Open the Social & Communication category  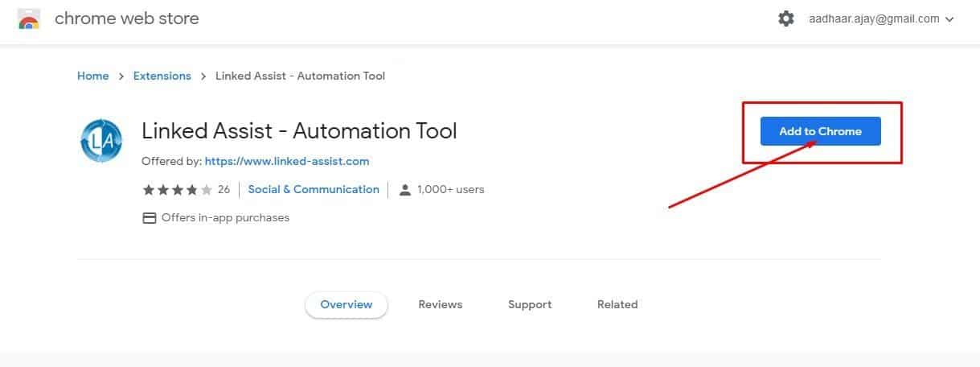point(314,190)
